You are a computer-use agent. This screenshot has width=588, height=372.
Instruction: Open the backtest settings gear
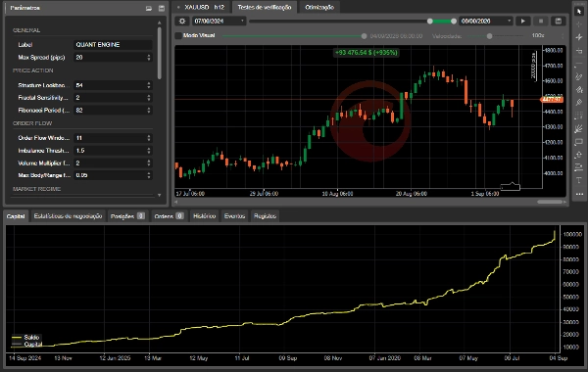(x=182, y=21)
